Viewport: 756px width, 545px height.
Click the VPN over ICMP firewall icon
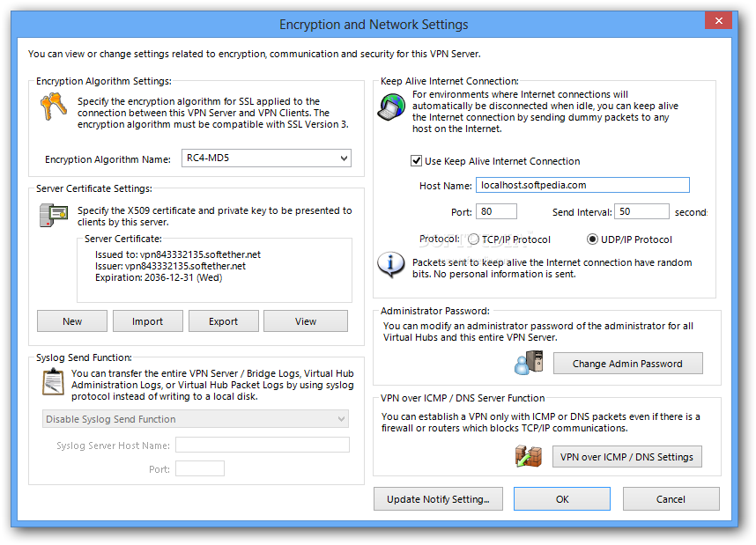528,456
